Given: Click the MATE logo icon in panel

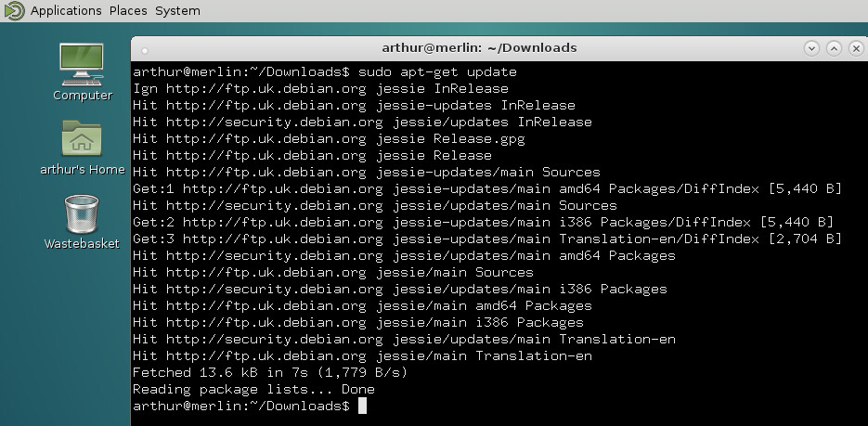Looking at the screenshot, I should tap(14, 10).
